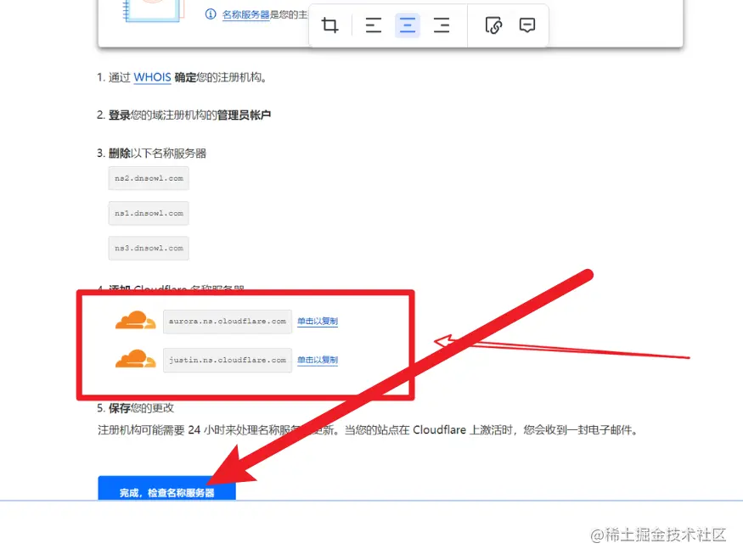Click 完成，检查名称服务器 button
Image resolution: width=743 pixels, height=560 pixels.
click(x=166, y=488)
